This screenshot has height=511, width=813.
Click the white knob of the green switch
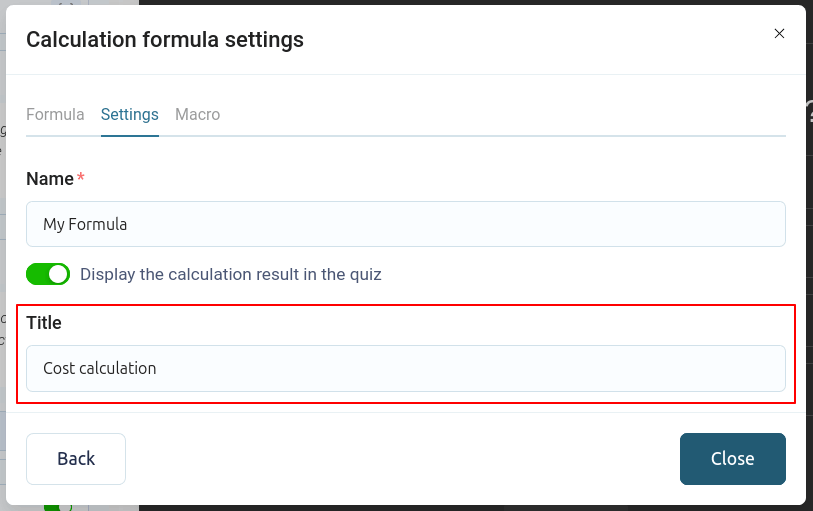58,274
